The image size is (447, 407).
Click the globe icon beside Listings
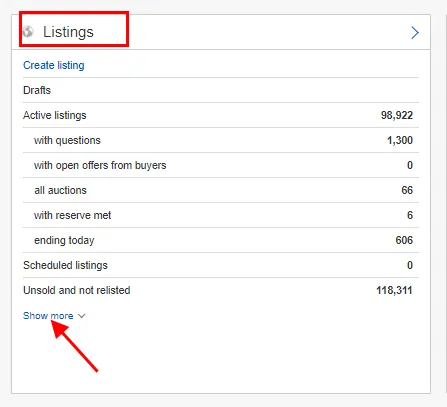(x=28, y=32)
